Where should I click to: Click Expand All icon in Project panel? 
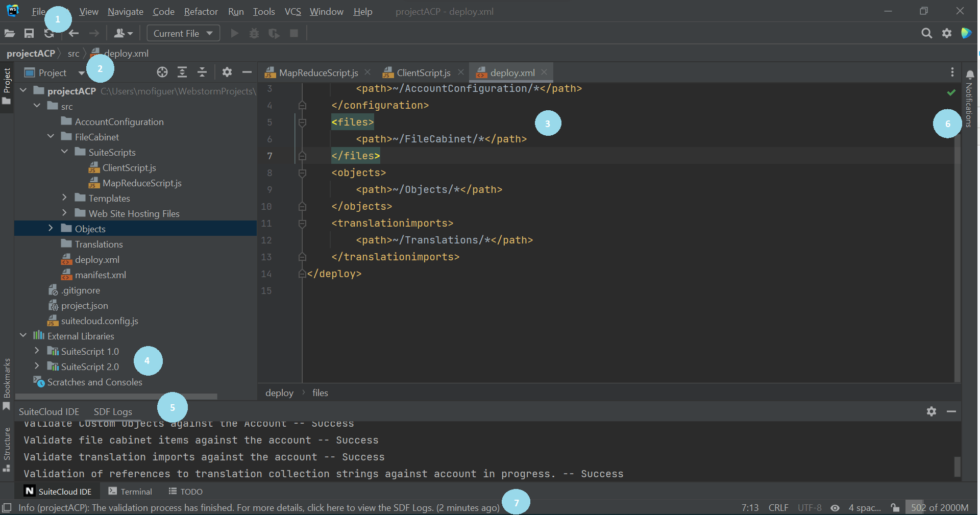tap(182, 72)
